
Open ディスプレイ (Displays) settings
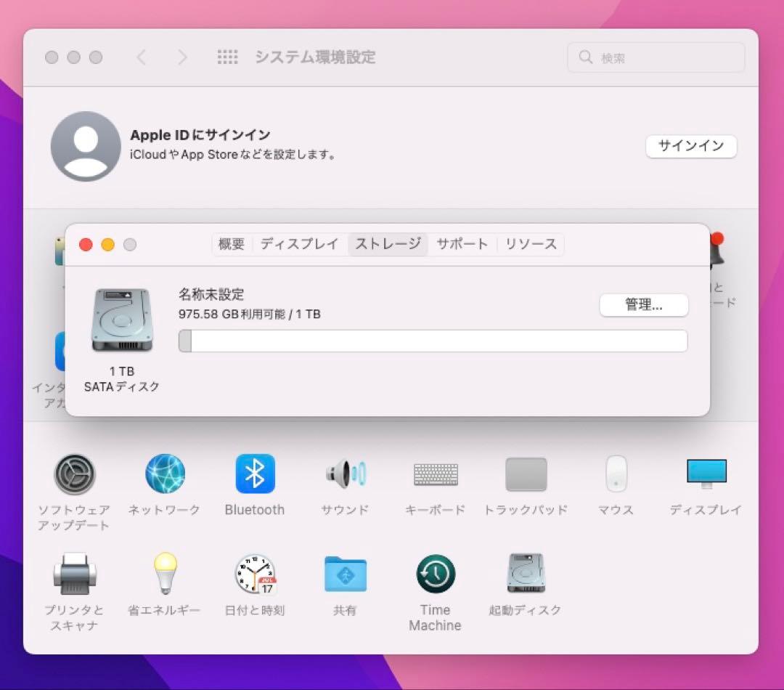click(x=706, y=474)
